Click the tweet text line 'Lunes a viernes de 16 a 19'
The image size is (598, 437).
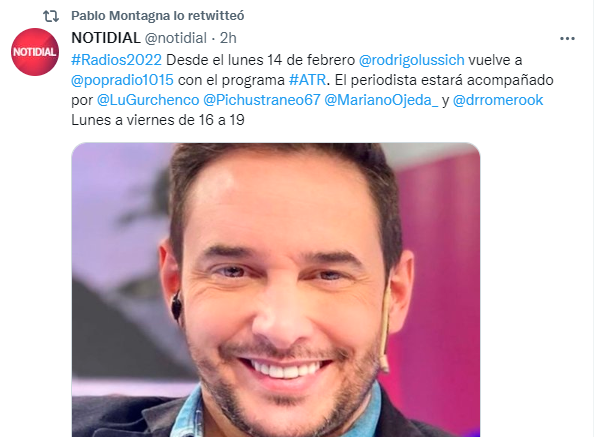click(158, 120)
